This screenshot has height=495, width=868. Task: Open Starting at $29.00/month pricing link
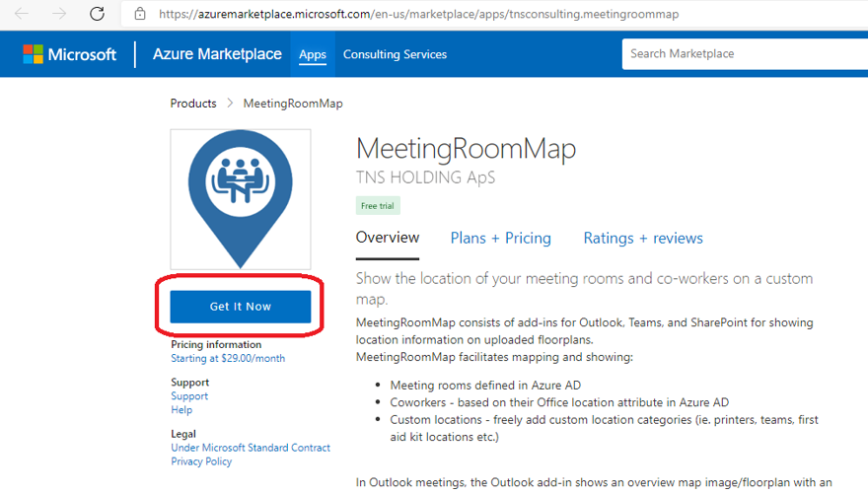click(x=228, y=358)
